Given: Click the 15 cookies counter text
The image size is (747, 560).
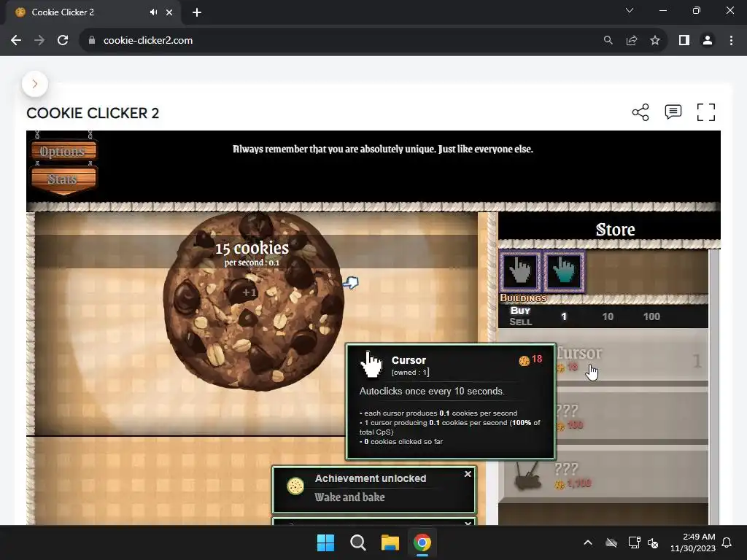Looking at the screenshot, I should click(x=252, y=248).
